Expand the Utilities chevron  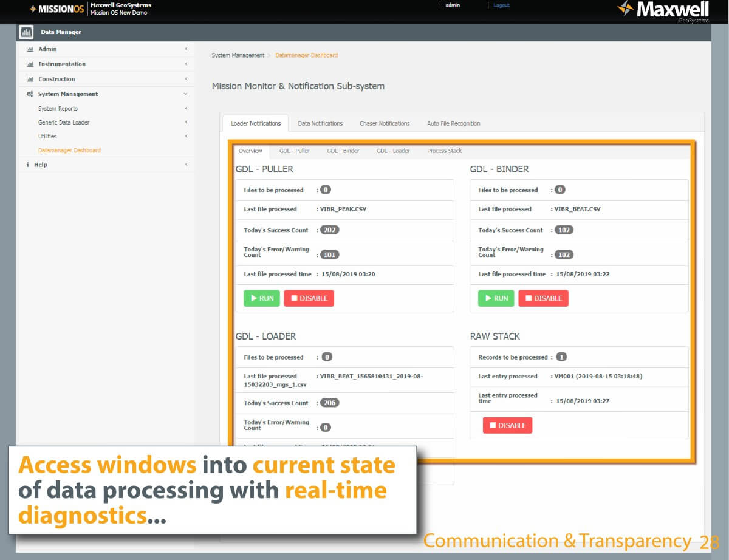click(186, 136)
